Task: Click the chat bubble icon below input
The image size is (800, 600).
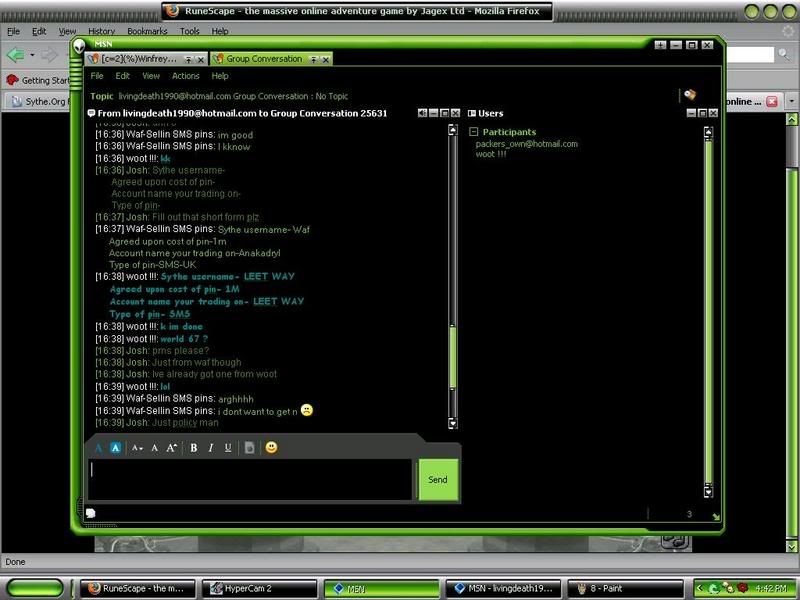Action: coord(91,513)
